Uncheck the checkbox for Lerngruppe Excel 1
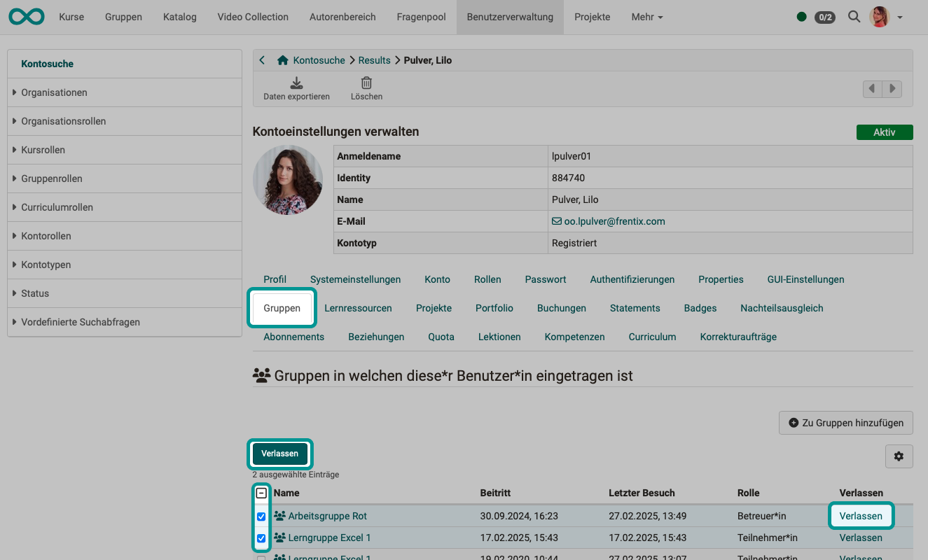The width and height of the screenshot is (928, 560). pyautogui.click(x=261, y=538)
